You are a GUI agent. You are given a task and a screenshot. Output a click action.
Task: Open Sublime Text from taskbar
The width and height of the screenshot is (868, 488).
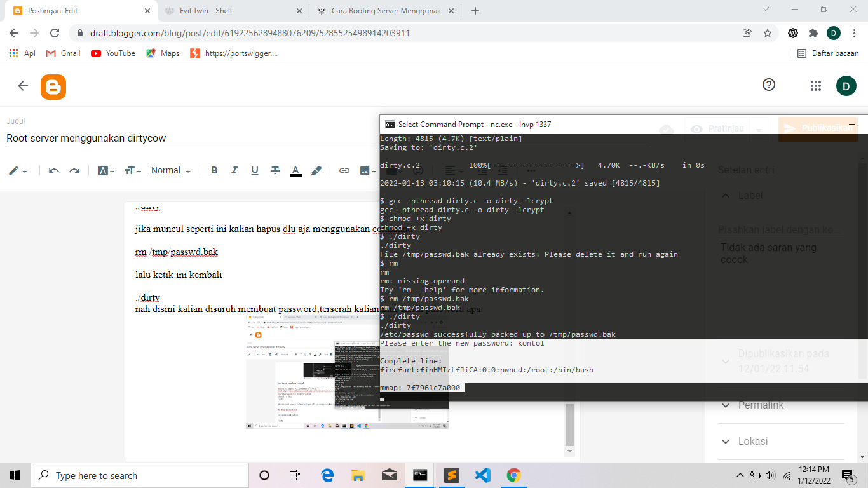click(x=452, y=475)
